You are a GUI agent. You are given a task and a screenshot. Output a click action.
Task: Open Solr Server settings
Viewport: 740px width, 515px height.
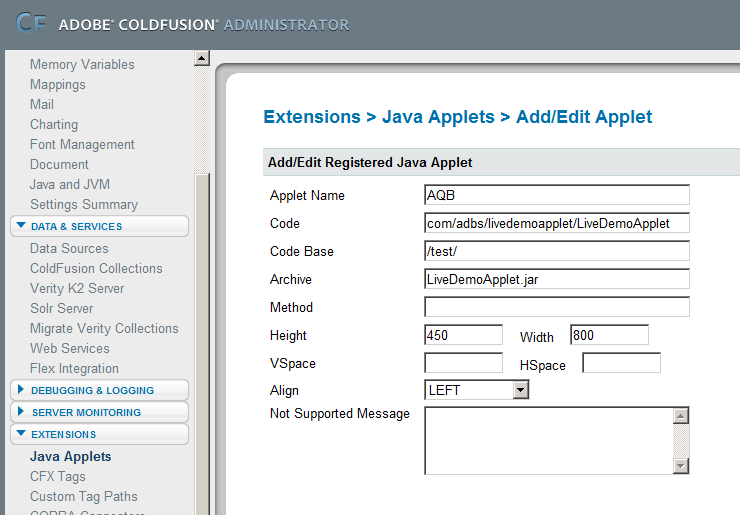pyautogui.click(x=61, y=308)
